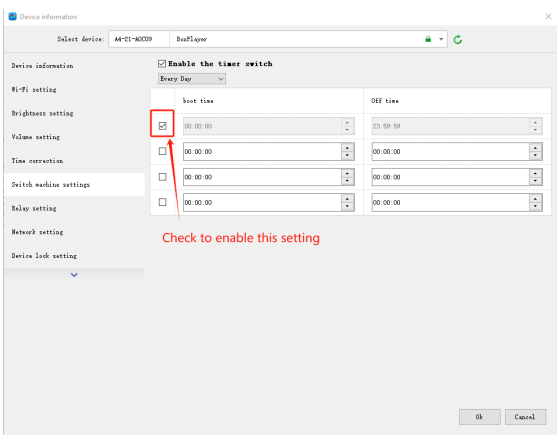The height and width of the screenshot is (440, 558).
Task: Uncheck the first timer row checkbox
Action: pyautogui.click(x=162, y=126)
